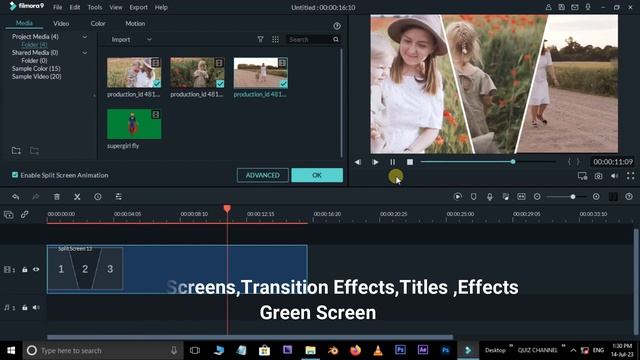
Task: Open the File menu
Action: pos(58,7)
